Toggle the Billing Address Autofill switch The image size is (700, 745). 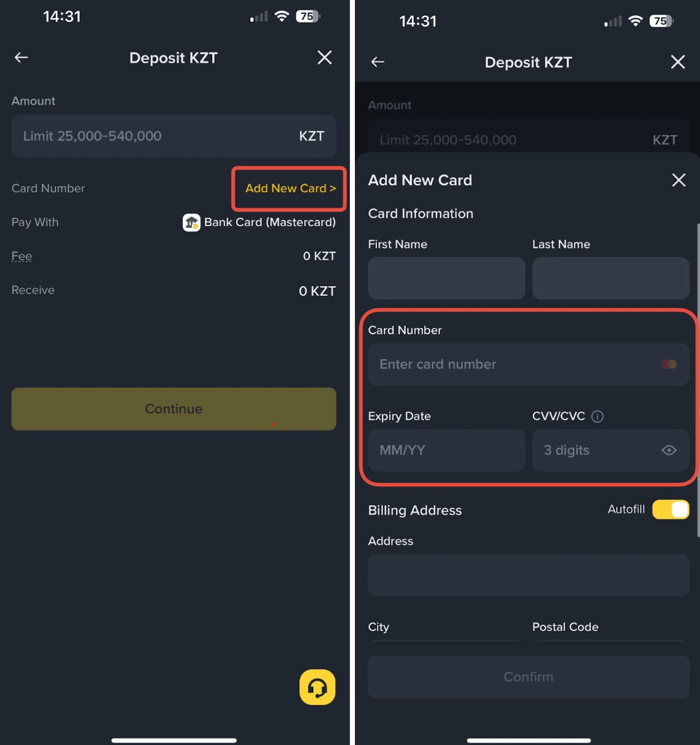coord(671,509)
